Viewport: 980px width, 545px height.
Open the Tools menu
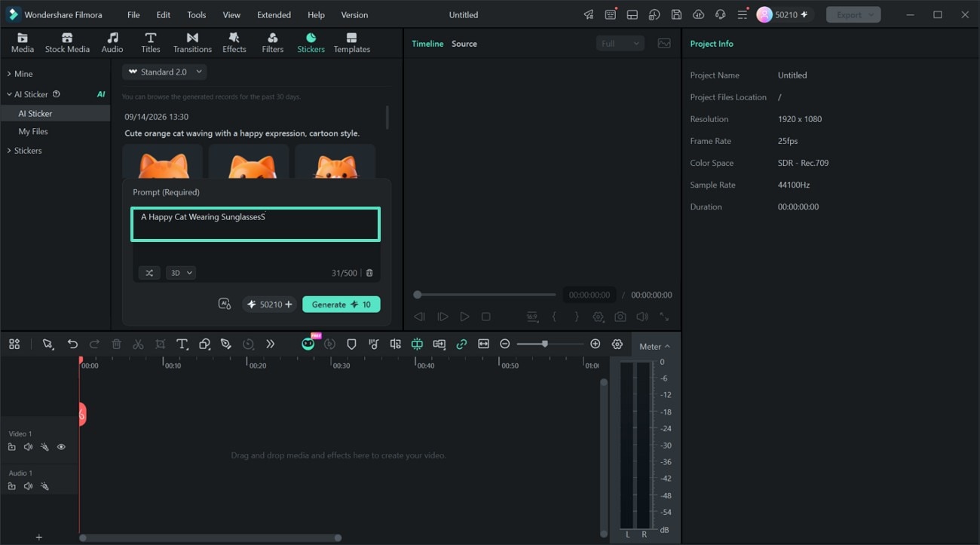tap(197, 15)
